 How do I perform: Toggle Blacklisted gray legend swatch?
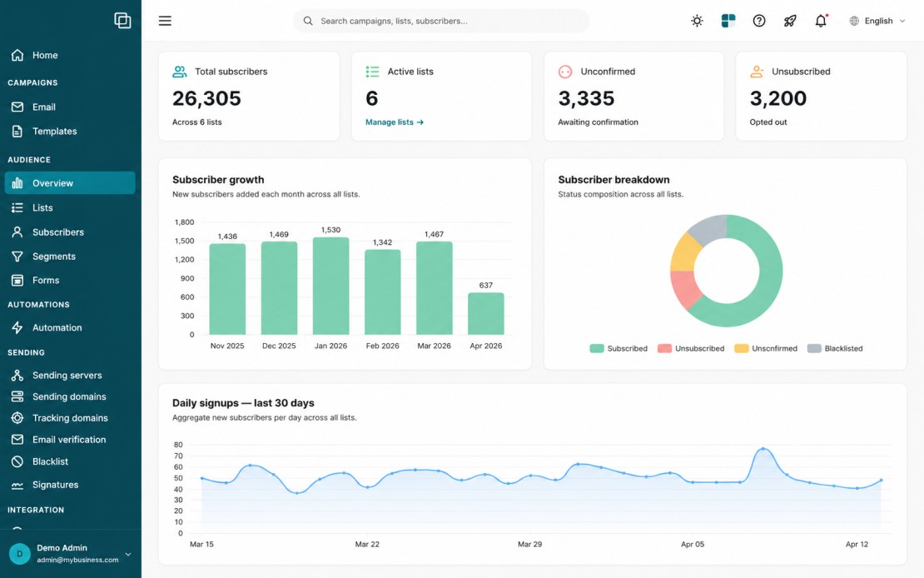pos(814,349)
